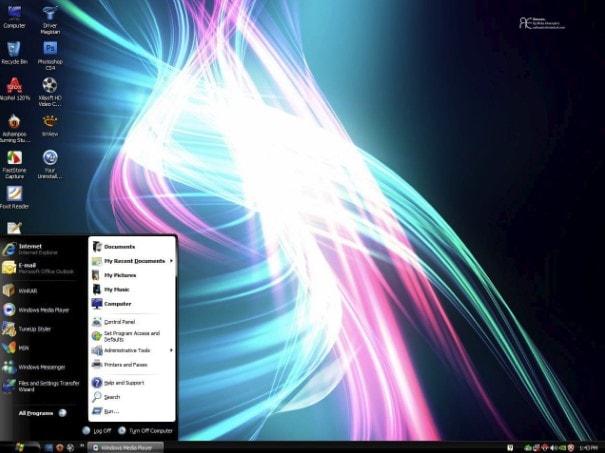The width and height of the screenshot is (605, 453).
Task: Click the taskbar clock
Action: pyautogui.click(x=588, y=448)
